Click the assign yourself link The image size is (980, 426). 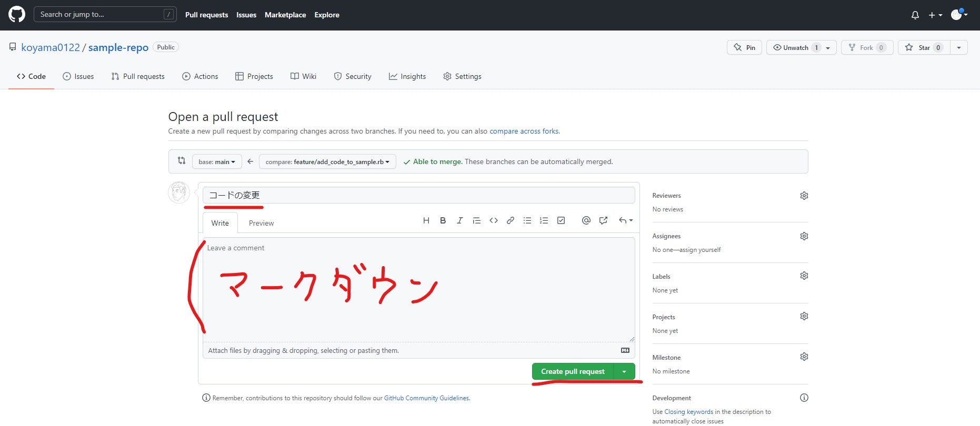pos(700,250)
